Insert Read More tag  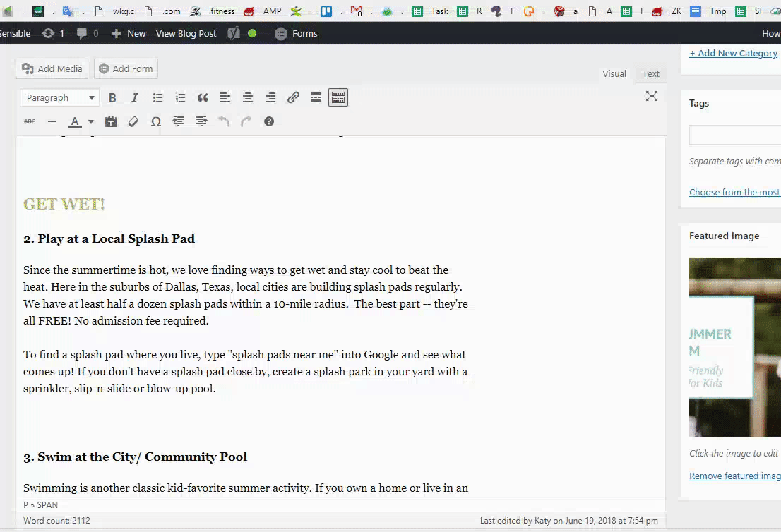[x=315, y=97]
